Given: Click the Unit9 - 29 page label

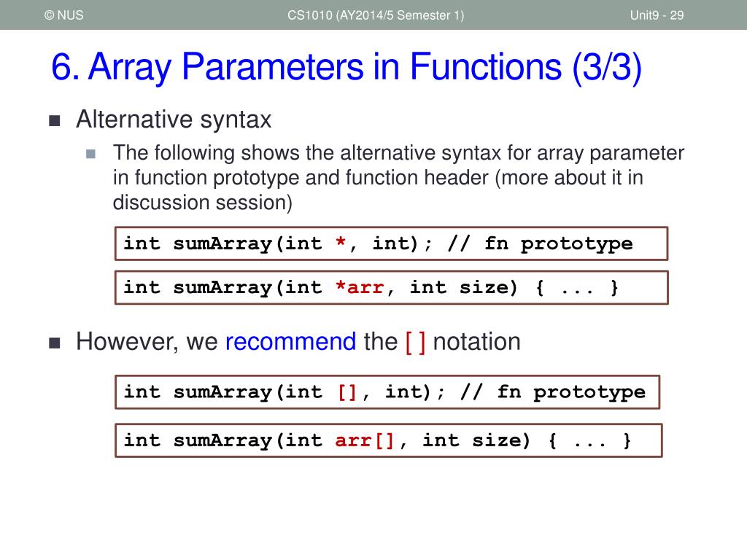Looking at the screenshot, I should [x=657, y=15].
